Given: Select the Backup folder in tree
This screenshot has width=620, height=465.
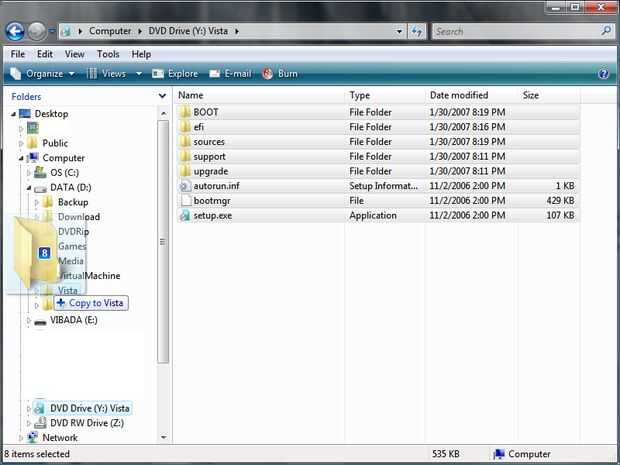Looking at the screenshot, I should point(73,202).
